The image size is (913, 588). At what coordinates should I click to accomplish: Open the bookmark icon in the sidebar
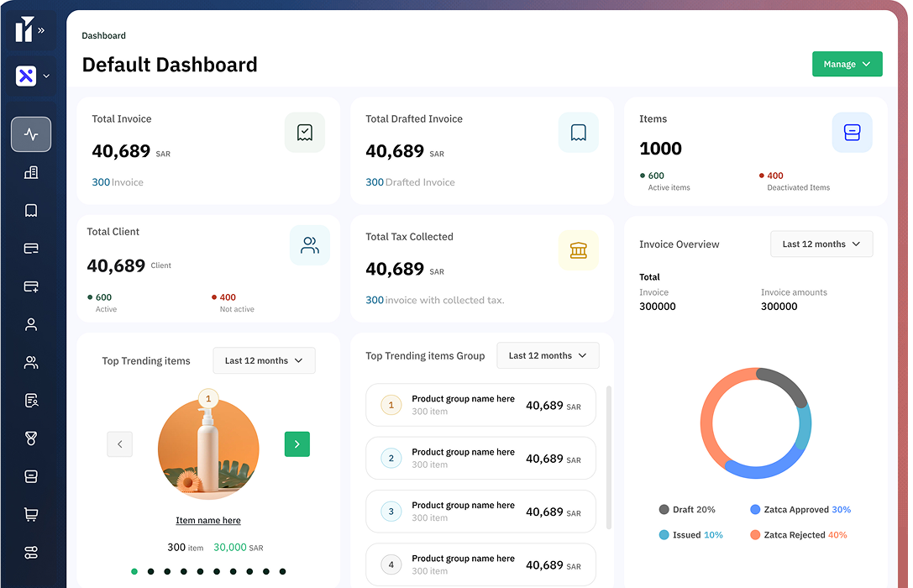31,211
